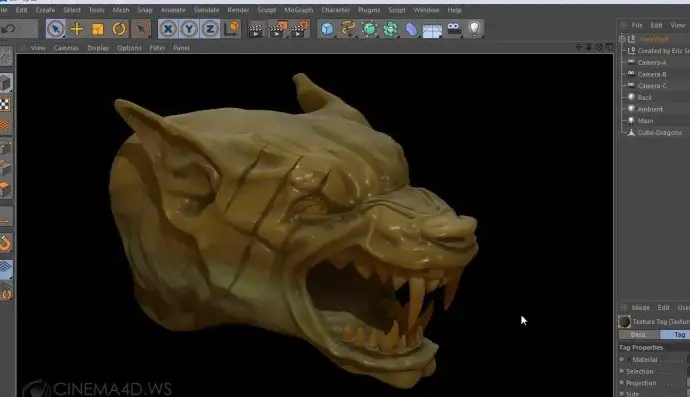The width and height of the screenshot is (690, 397).
Task: Open the Script menu
Action: (x=396, y=10)
